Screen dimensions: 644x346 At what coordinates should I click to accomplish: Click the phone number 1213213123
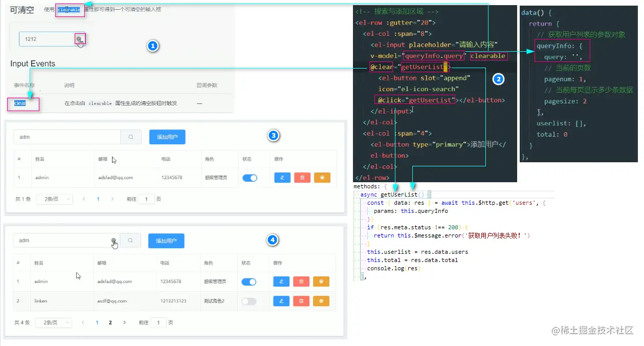(173, 301)
